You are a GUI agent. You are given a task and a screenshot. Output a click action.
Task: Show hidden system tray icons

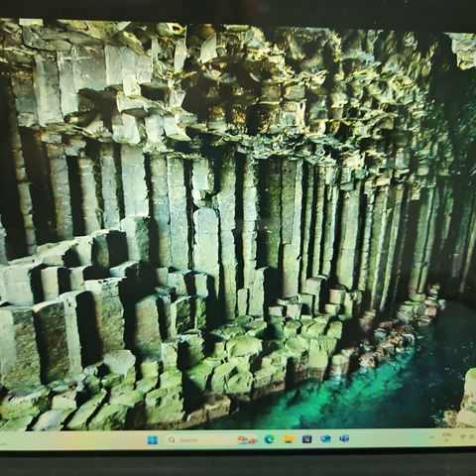click(431, 437)
